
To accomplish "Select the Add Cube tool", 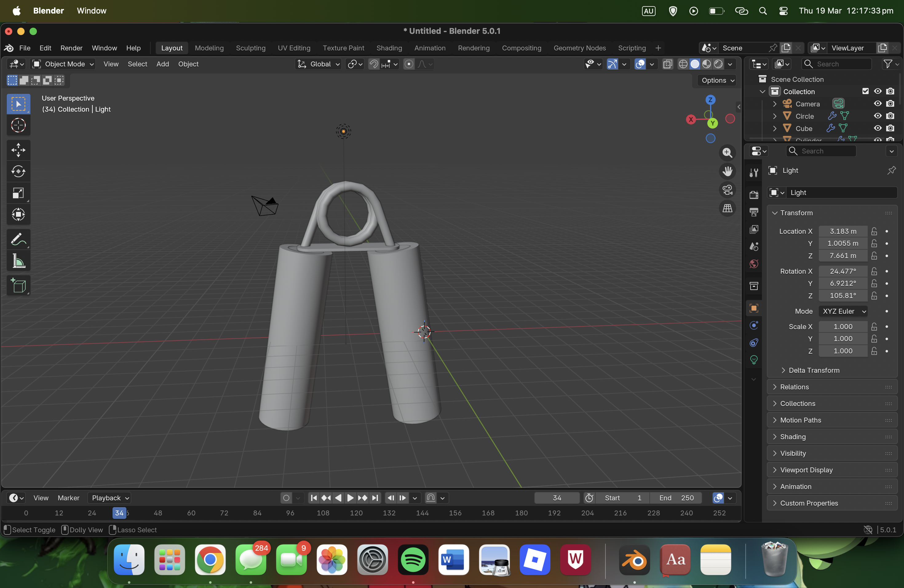I will tap(18, 285).
